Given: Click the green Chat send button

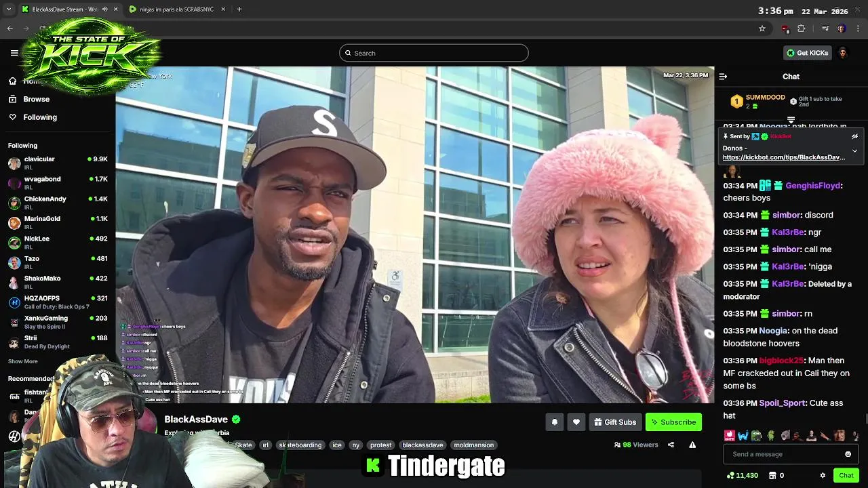Looking at the screenshot, I should [x=846, y=476].
